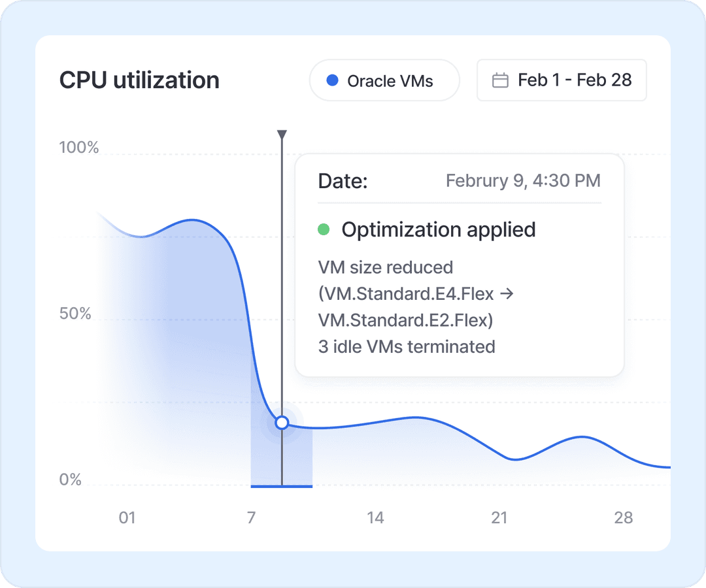Viewport: 706px width, 588px height.
Task: Click the blue dot in Oracle VMs pill
Action: coord(332,80)
